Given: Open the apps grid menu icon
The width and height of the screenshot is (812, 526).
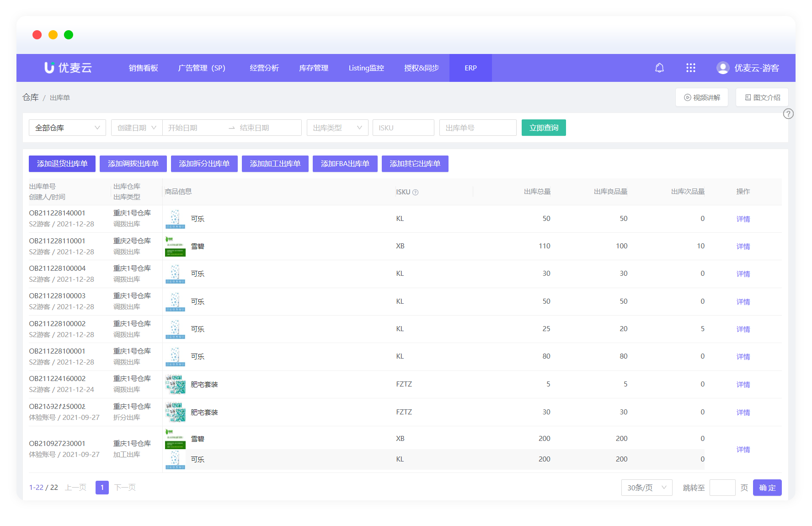Looking at the screenshot, I should pyautogui.click(x=690, y=68).
